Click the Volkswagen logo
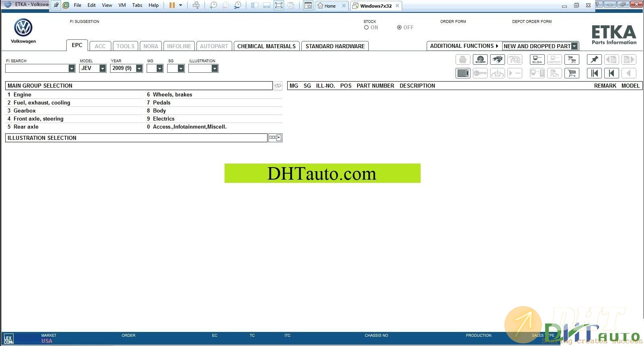The image size is (644, 346). (23, 28)
